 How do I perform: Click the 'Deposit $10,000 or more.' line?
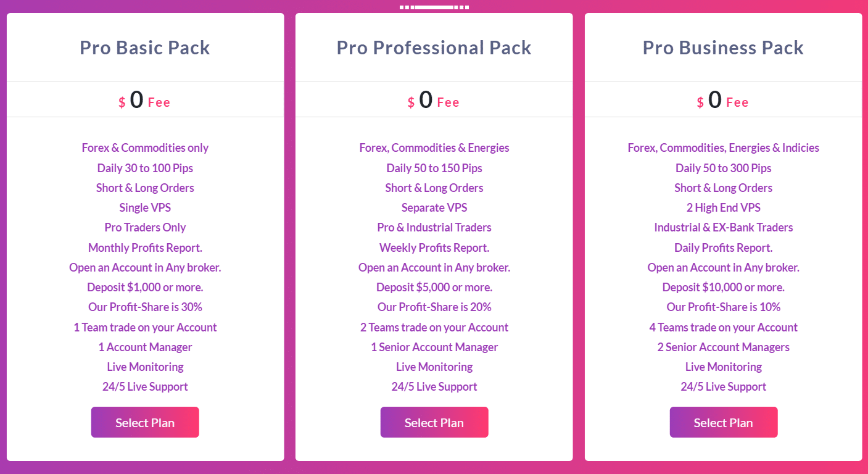coord(723,287)
